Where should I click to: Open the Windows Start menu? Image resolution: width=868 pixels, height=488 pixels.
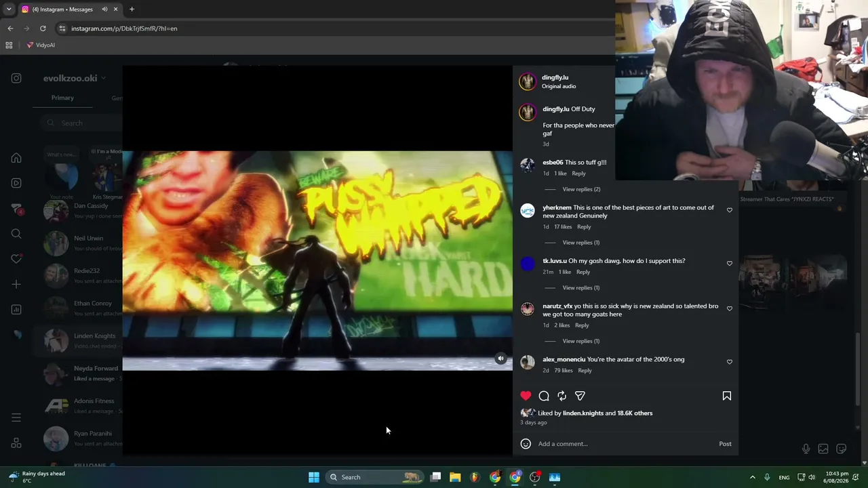click(314, 477)
